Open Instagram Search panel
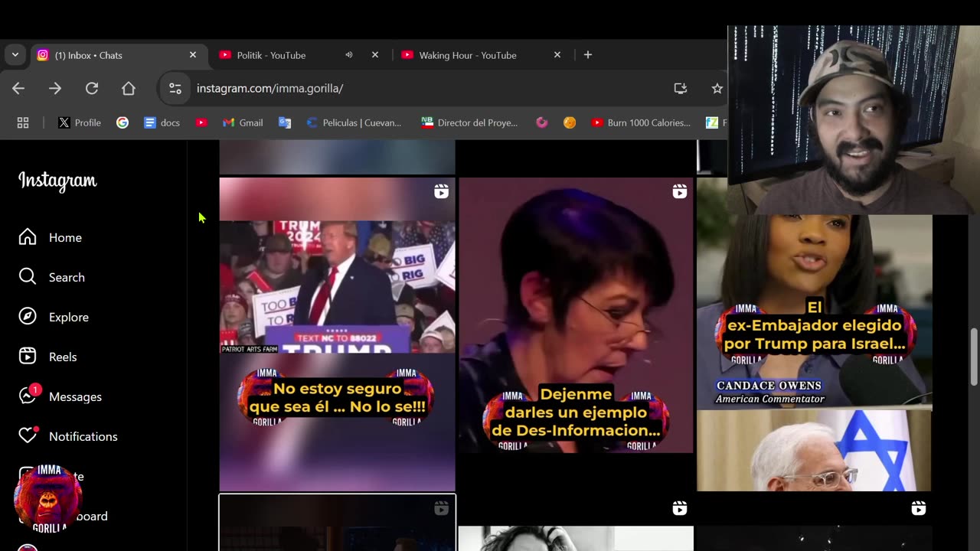The image size is (980, 551). pyautogui.click(x=52, y=277)
